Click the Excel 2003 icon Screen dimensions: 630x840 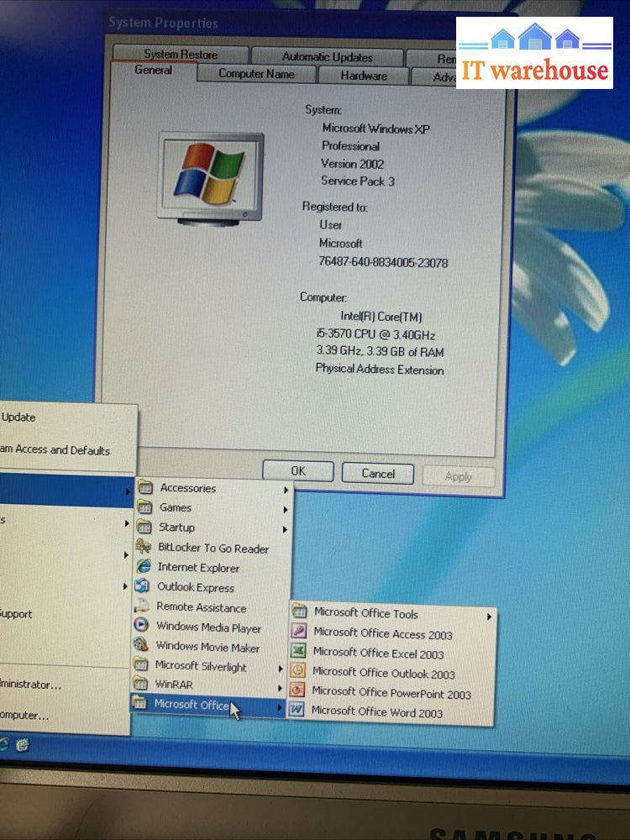click(x=298, y=650)
